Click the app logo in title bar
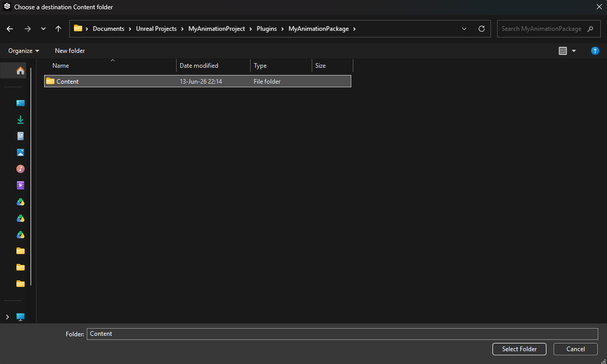Screen dimensions: 607x364 point(7,7)
